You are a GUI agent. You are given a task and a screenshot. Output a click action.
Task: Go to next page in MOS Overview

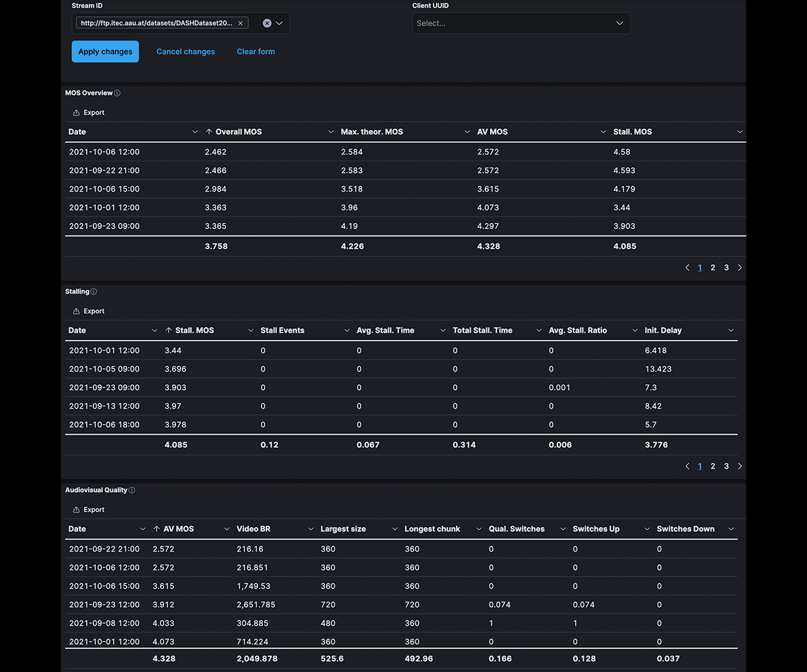pyautogui.click(x=740, y=267)
